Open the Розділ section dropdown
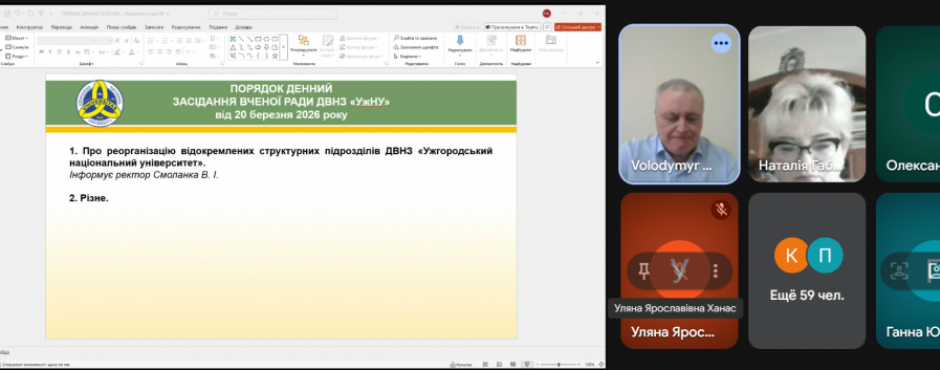940x370 pixels. click(17, 56)
